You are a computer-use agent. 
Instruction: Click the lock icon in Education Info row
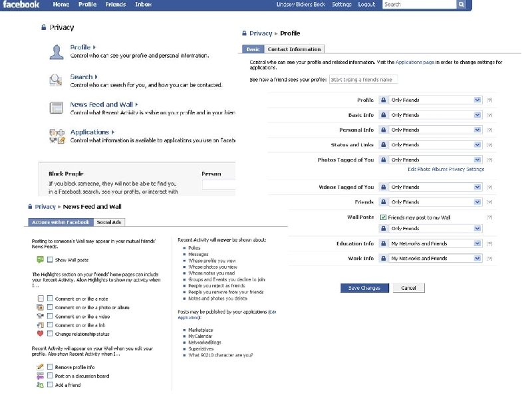tap(384, 243)
